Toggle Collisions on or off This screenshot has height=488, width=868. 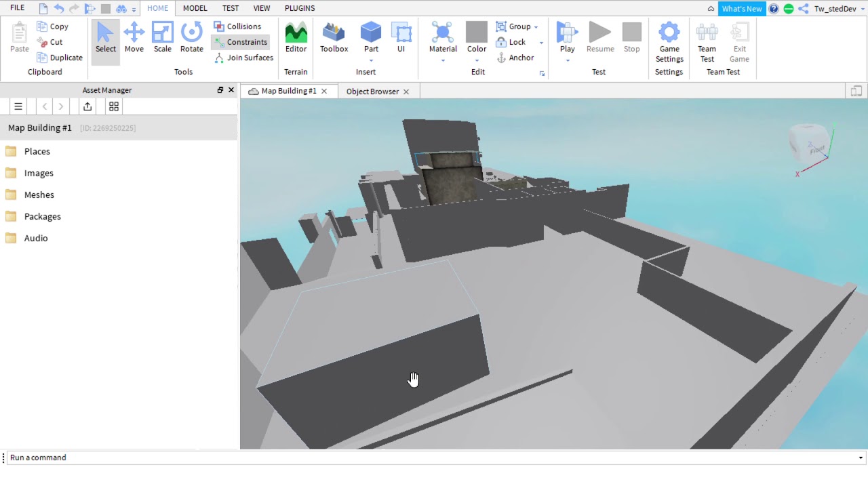[x=237, y=26]
